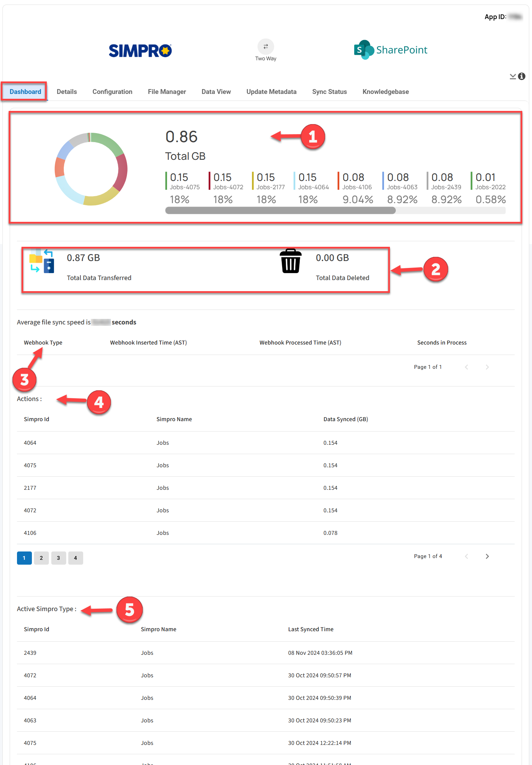Image resolution: width=532 pixels, height=765 pixels.
Task: Sort by Data Synced (GB) column header
Action: click(x=345, y=419)
